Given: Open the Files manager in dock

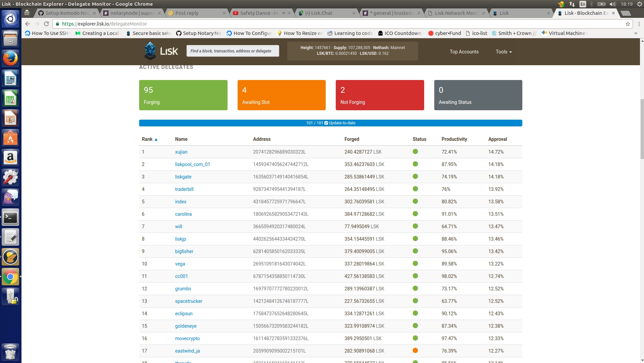Looking at the screenshot, I should tap(10, 38).
